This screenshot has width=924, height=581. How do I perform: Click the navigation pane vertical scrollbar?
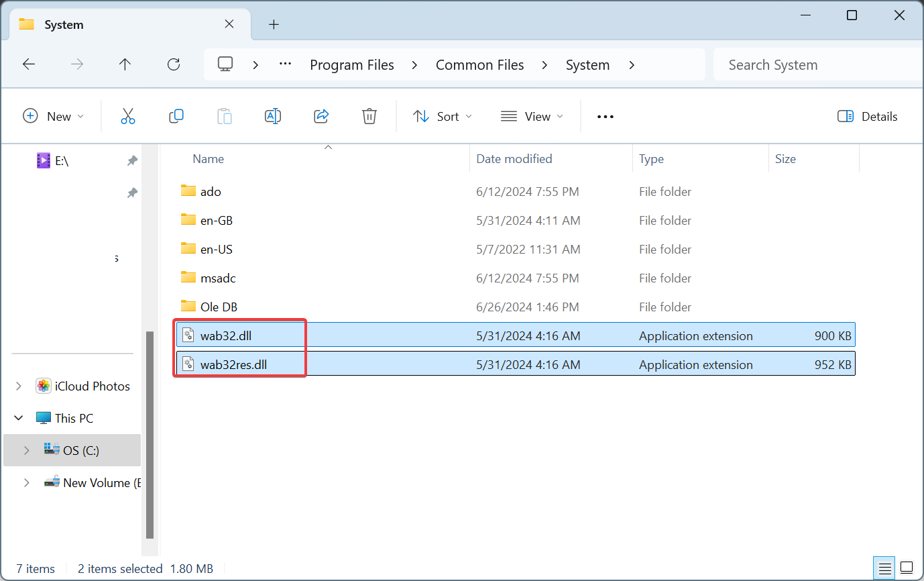pyautogui.click(x=150, y=434)
